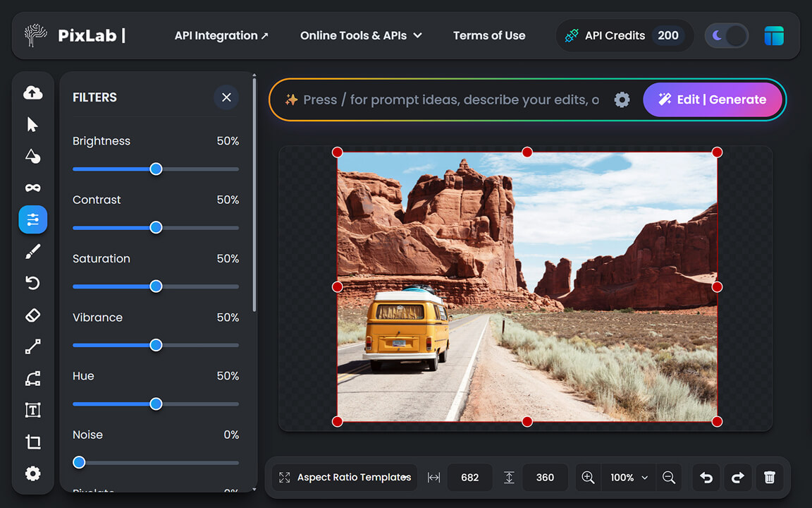Expand the Online Tools & APIs menu

(x=360, y=35)
